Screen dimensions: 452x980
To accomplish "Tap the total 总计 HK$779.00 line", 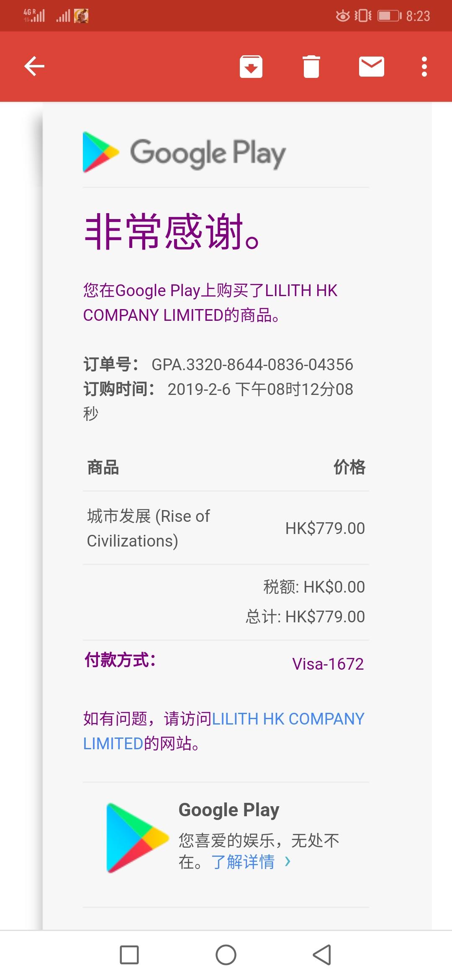I will 305,617.
